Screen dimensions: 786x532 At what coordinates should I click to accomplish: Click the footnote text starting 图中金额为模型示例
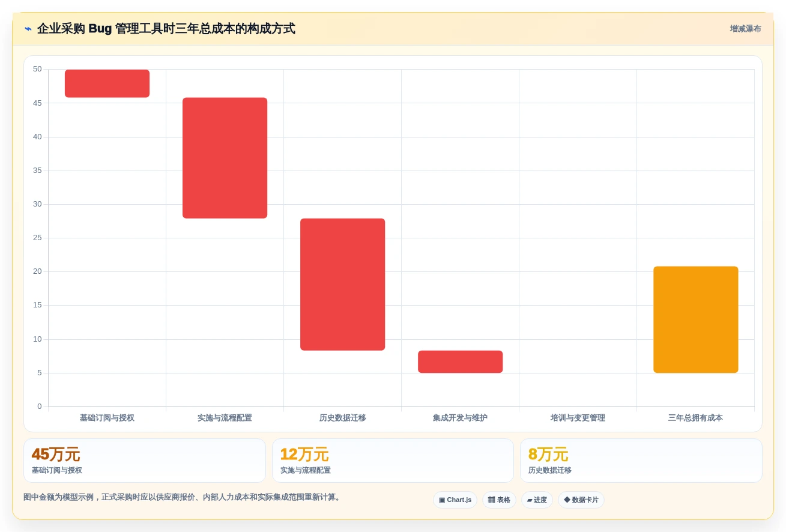[x=183, y=497]
